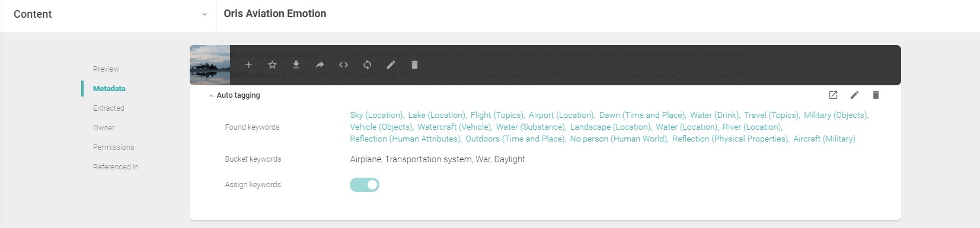980x228 pixels.
Task: Edit the Auto tagging section
Action: [854, 95]
